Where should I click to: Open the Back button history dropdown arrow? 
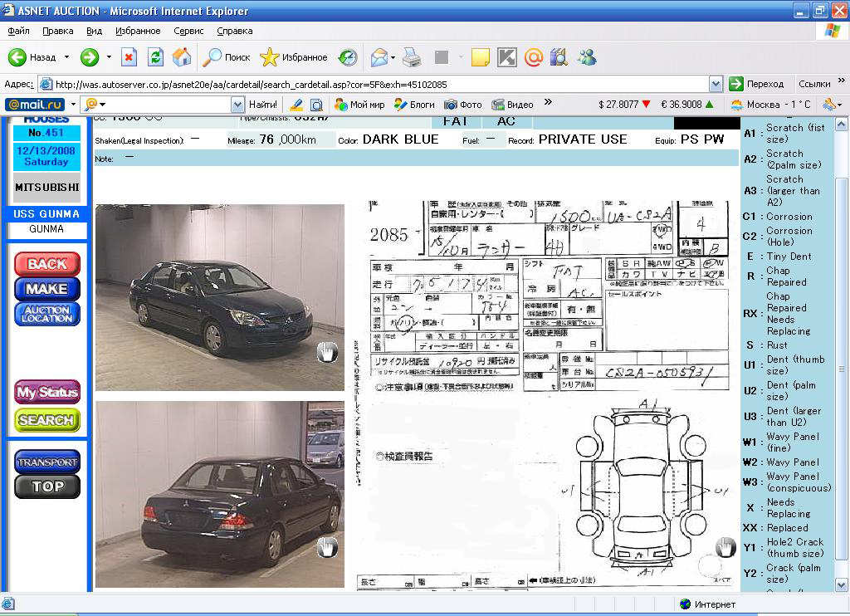click(66, 57)
